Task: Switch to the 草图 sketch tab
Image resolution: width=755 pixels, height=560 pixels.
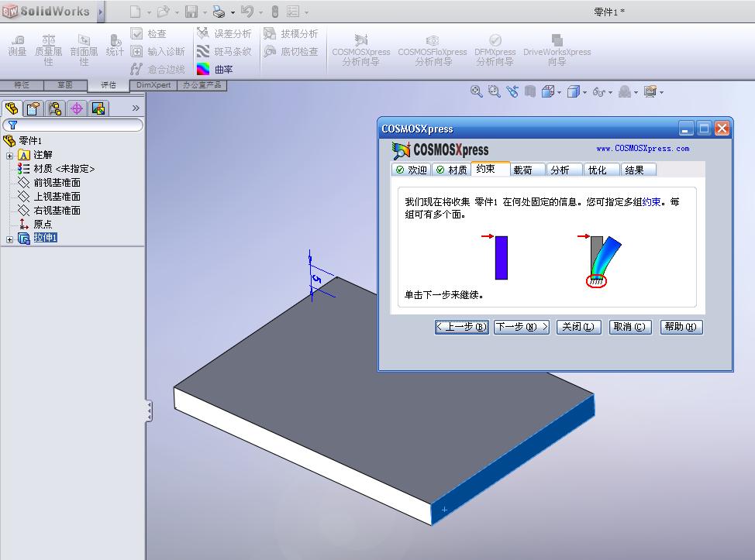Action: 65,85
